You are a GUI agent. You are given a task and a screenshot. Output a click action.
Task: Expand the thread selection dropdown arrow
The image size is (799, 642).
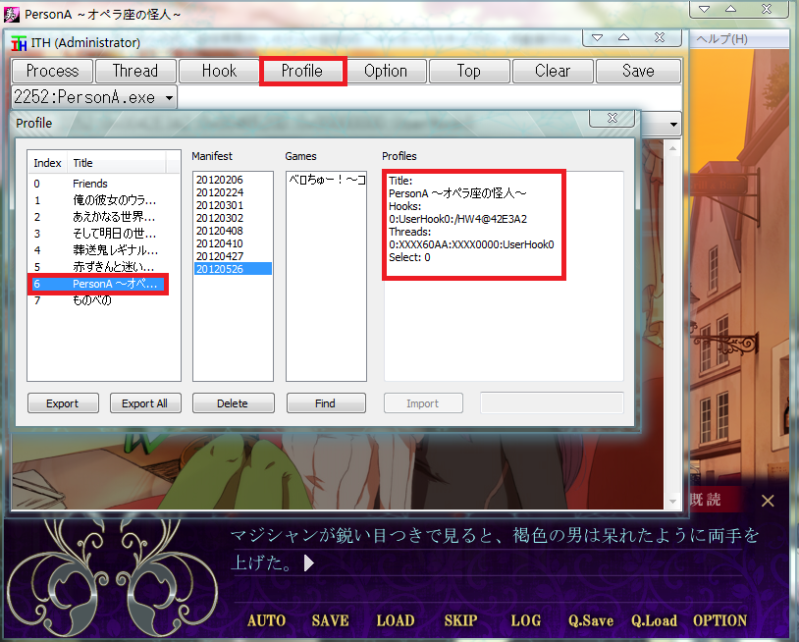pyautogui.click(x=673, y=125)
